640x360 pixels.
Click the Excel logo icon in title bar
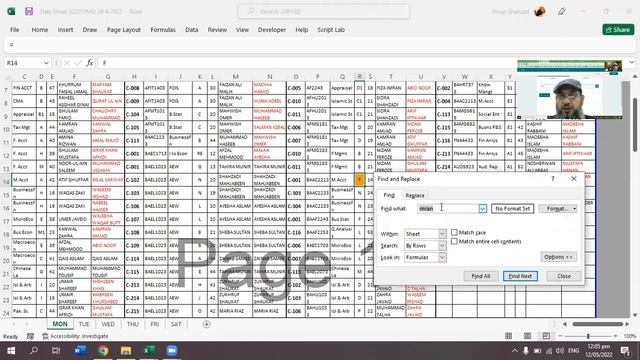tap(11, 11)
